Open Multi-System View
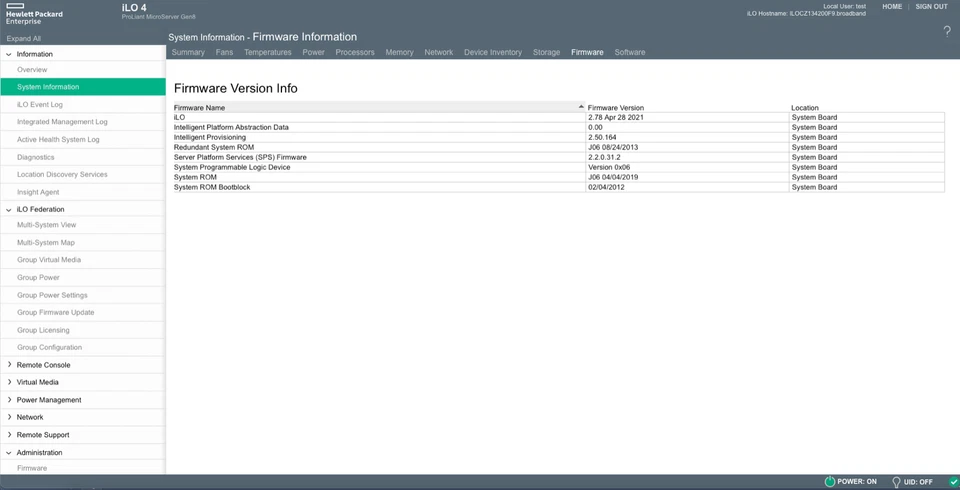This screenshot has width=960, height=490. [83, 225]
